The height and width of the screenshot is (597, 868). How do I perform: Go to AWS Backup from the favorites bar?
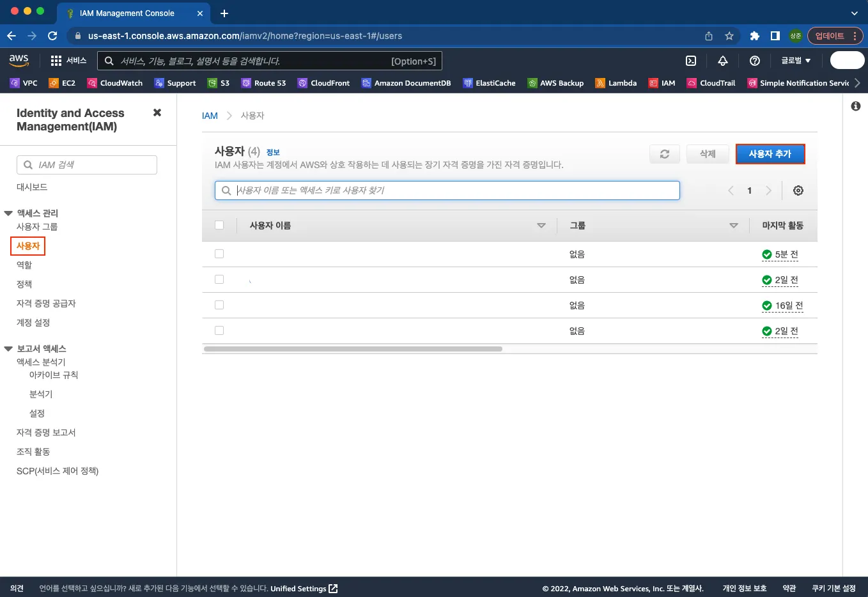pyautogui.click(x=555, y=83)
